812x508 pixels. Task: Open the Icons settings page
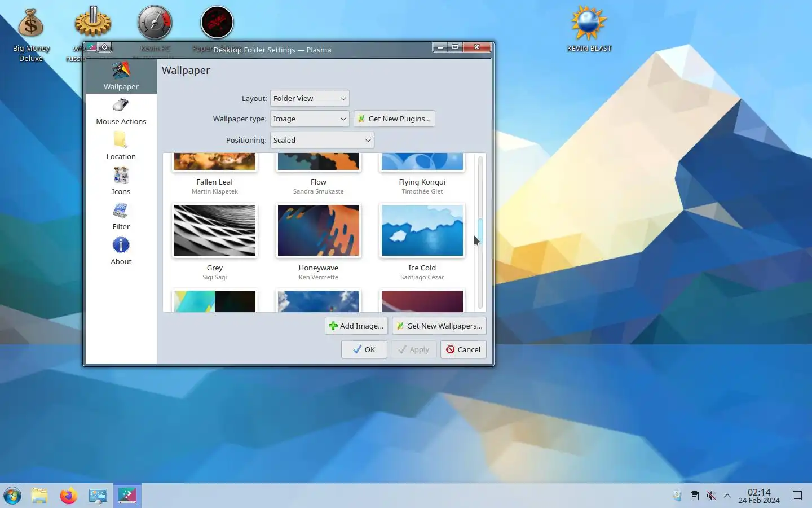point(121,181)
